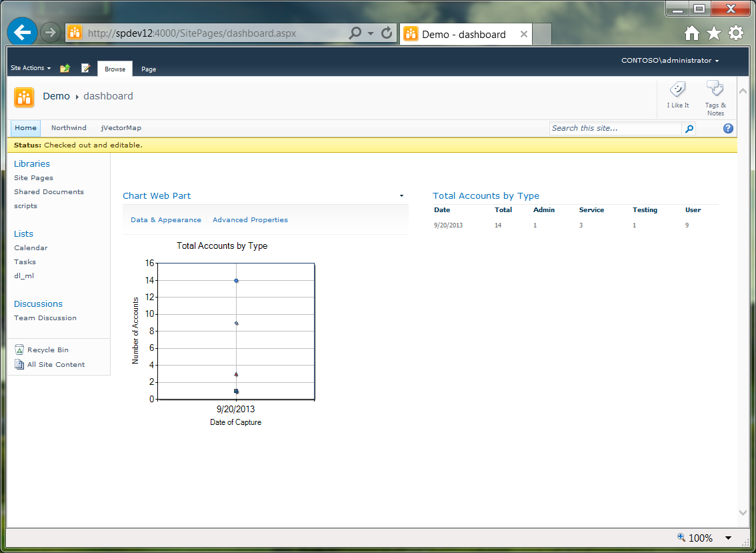Open the Tasks list

point(25,261)
